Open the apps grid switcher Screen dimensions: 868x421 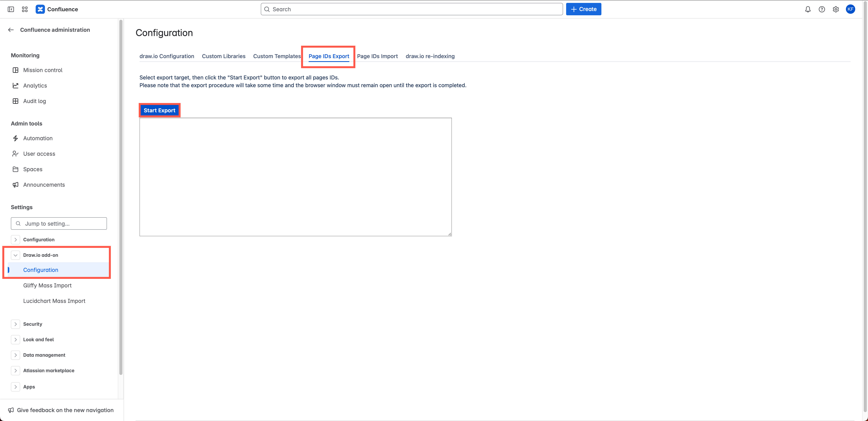pyautogui.click(x=24, y=9)
